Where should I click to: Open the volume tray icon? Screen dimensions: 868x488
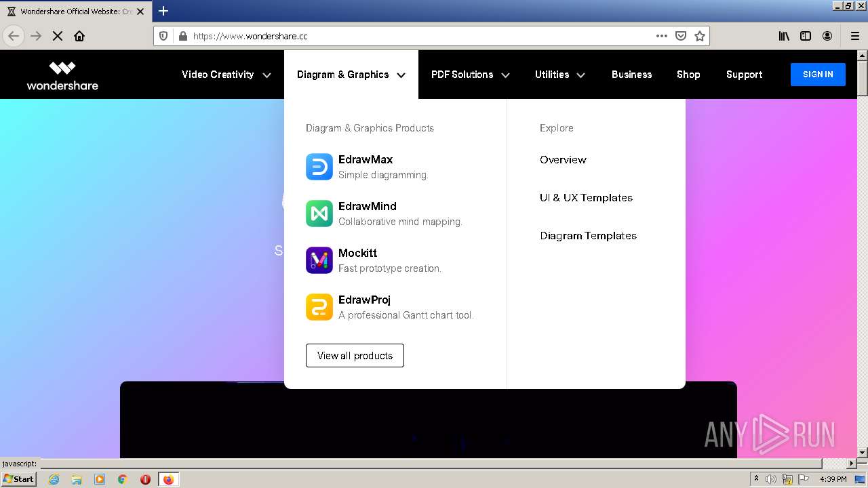771,479
